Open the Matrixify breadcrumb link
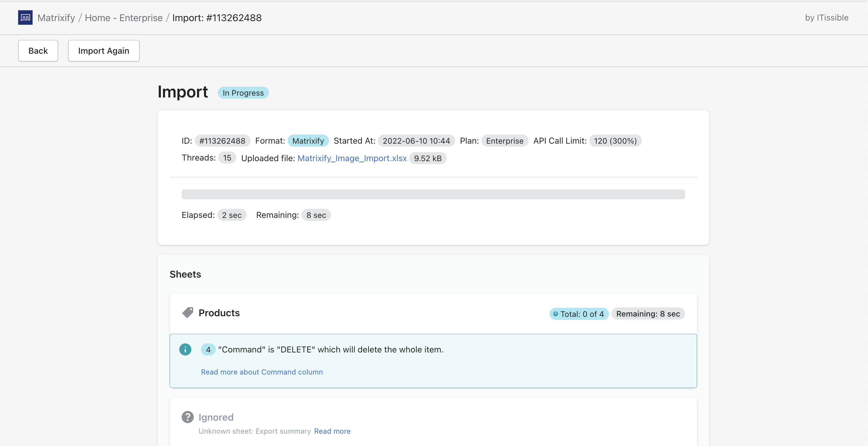This screenshot has width=868, height=446. point(56,18)
